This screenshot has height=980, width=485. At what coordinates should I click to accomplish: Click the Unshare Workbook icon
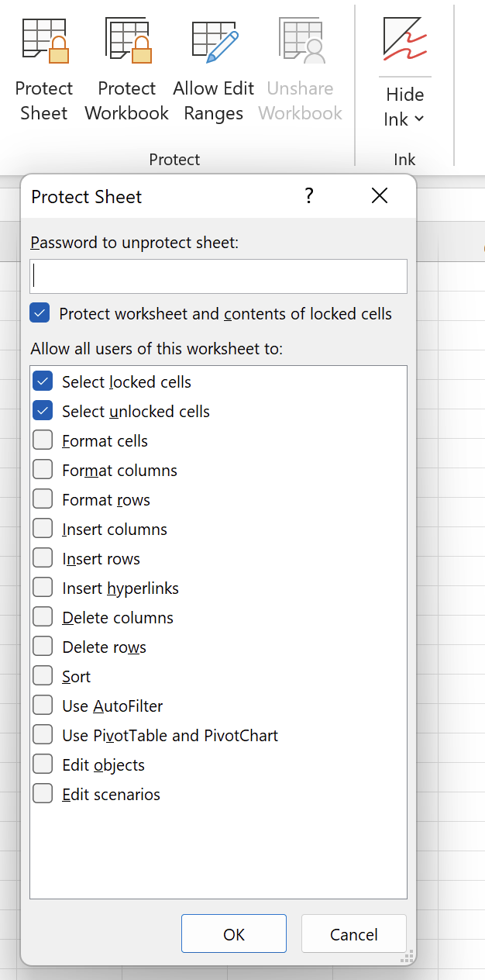click(301, 43)
